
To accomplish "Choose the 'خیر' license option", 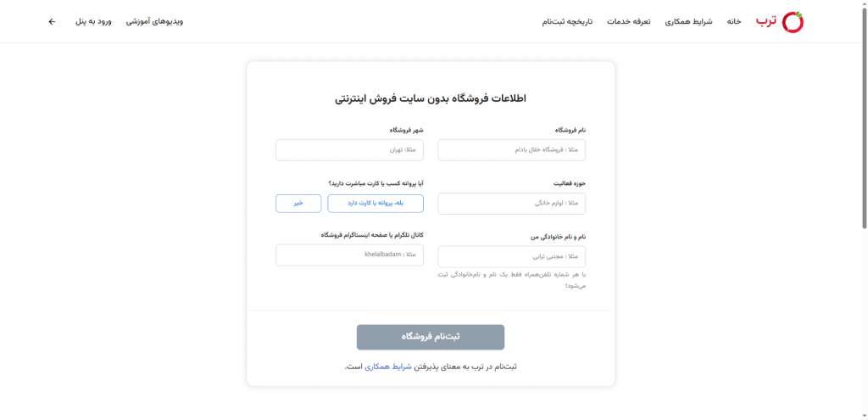I will click(x=298, y=204).
